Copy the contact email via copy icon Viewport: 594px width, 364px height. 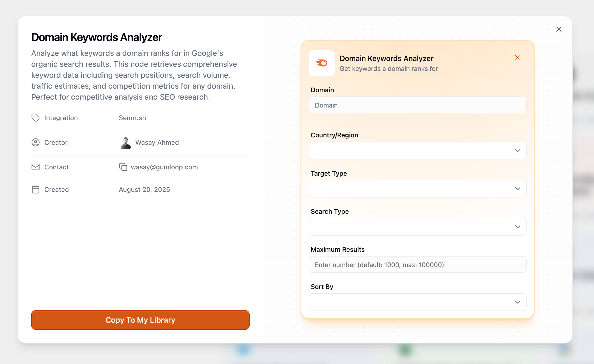point(123,167)
